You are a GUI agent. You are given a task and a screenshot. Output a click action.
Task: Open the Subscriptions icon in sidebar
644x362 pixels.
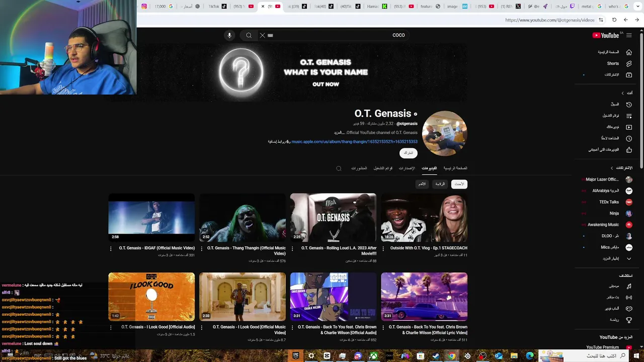click(x=629, y=75)
